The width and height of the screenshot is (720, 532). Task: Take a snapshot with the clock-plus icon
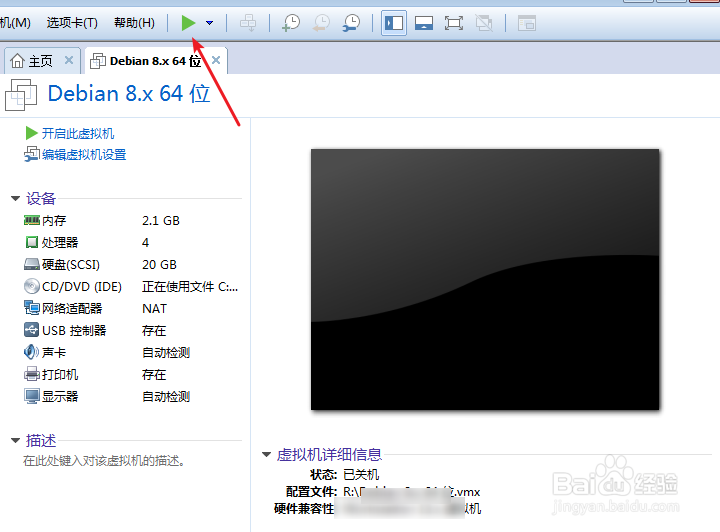(x=291, y=23)
